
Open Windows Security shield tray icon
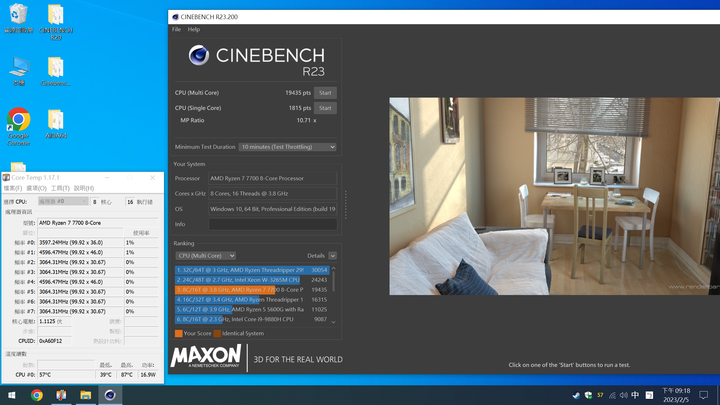(x=588, y=395)
